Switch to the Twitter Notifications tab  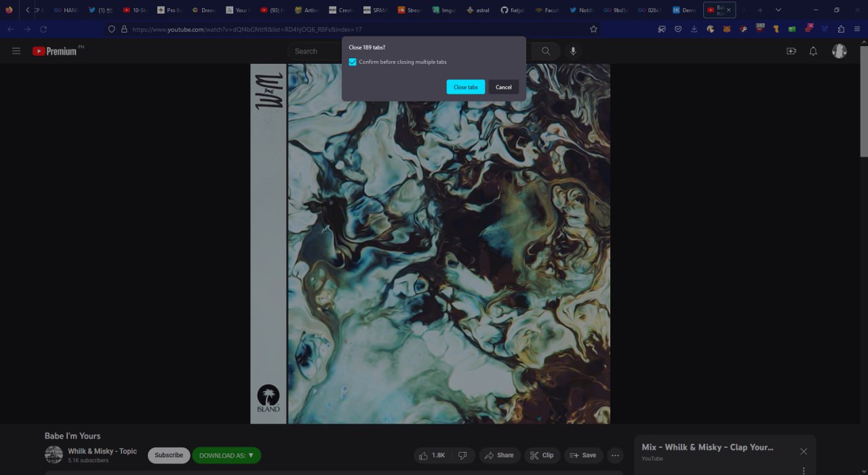[x=582, y=10]
